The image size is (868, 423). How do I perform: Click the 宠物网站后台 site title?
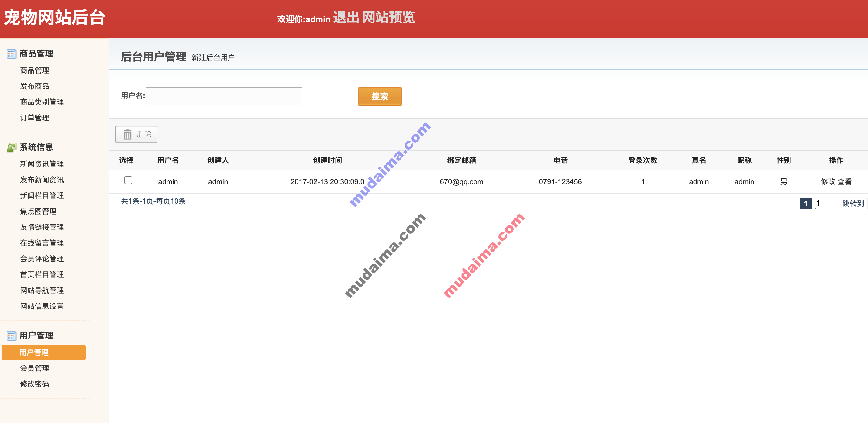(x=55, y=18)
